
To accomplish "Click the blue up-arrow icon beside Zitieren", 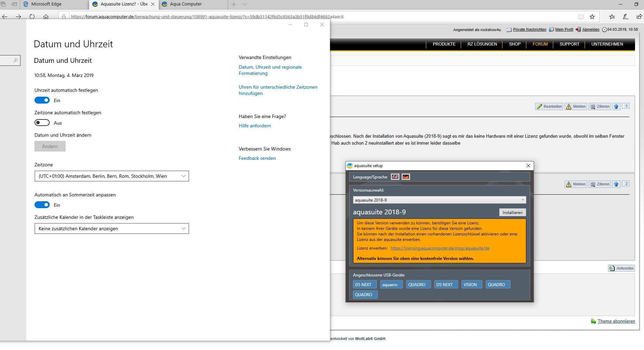I will click(x=616, y=106).
